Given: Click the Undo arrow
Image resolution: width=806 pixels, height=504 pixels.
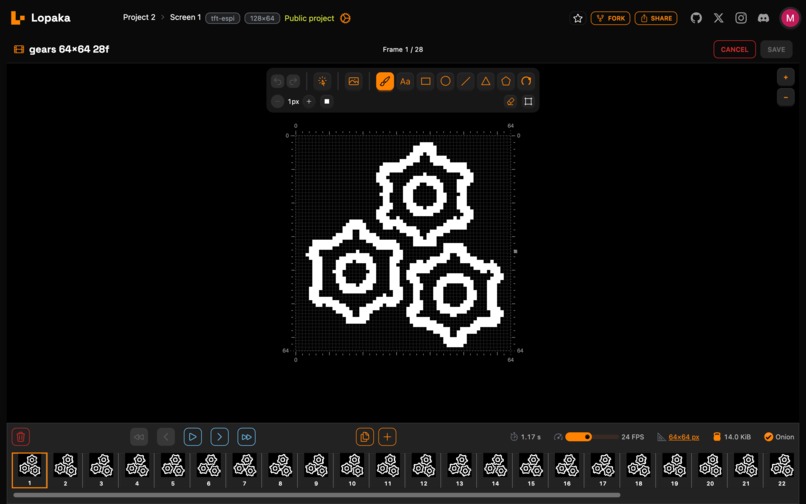Looking at the screenshot, I should pyautogui.click(x=277, y=81).
